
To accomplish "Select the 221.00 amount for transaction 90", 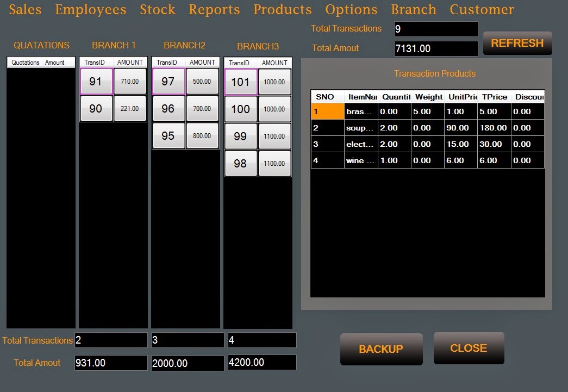I will pos(130,108).
